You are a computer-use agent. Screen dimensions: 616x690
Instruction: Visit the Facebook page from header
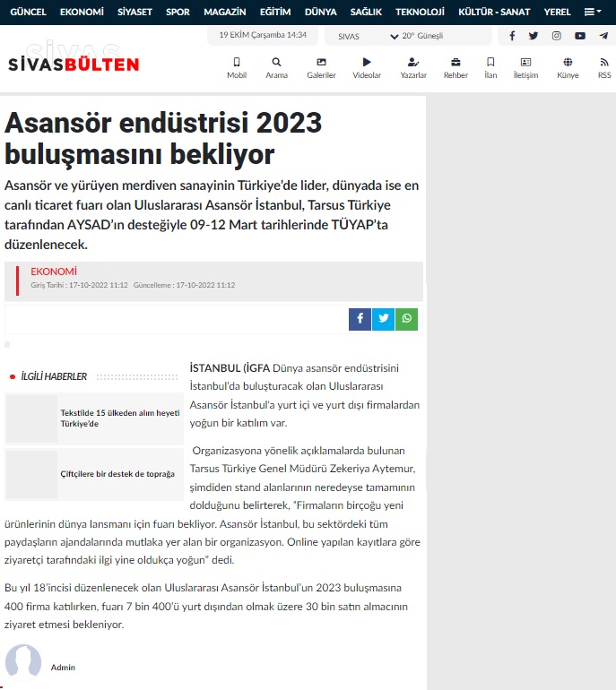tap(512, 36)
